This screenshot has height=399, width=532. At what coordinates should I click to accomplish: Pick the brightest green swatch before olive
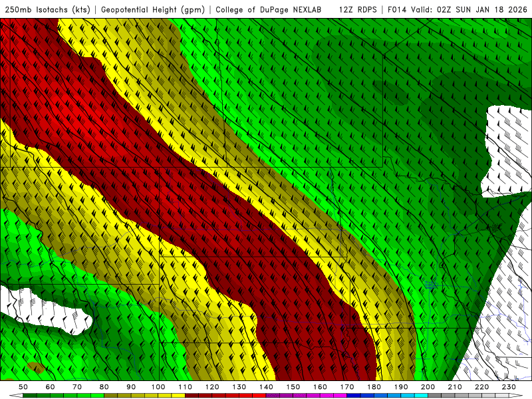click(97, 396)
